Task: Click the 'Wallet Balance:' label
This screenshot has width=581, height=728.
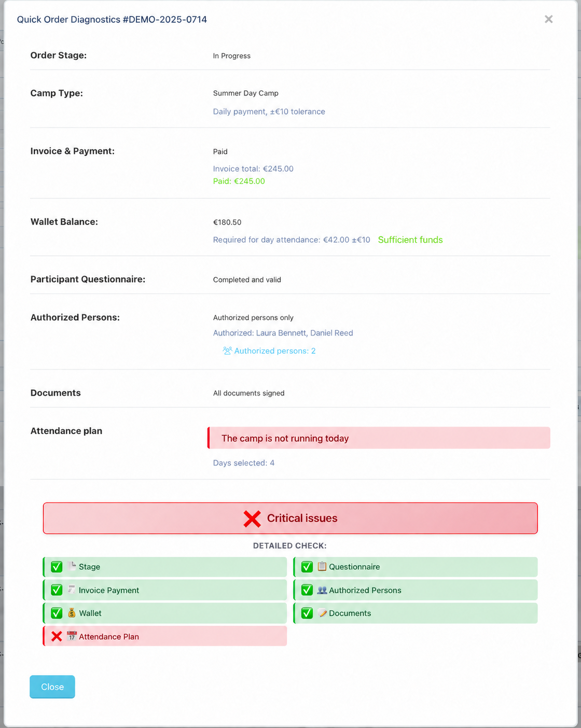Action: click(x=64, y=222)
